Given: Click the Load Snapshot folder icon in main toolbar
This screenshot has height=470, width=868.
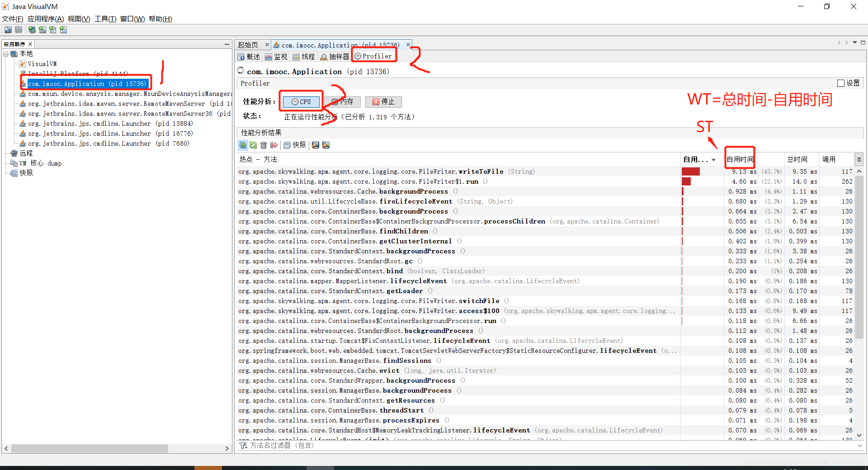Looking at the screenshot, I should click(8, 30).
